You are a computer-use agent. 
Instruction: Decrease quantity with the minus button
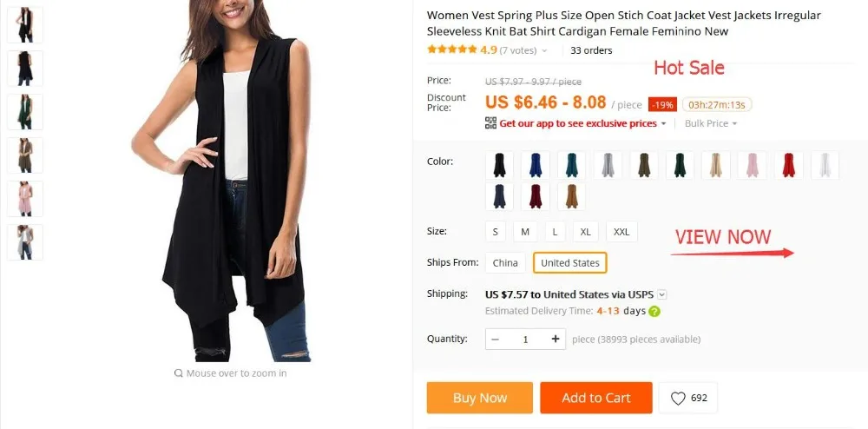click(x=496, y=339)
